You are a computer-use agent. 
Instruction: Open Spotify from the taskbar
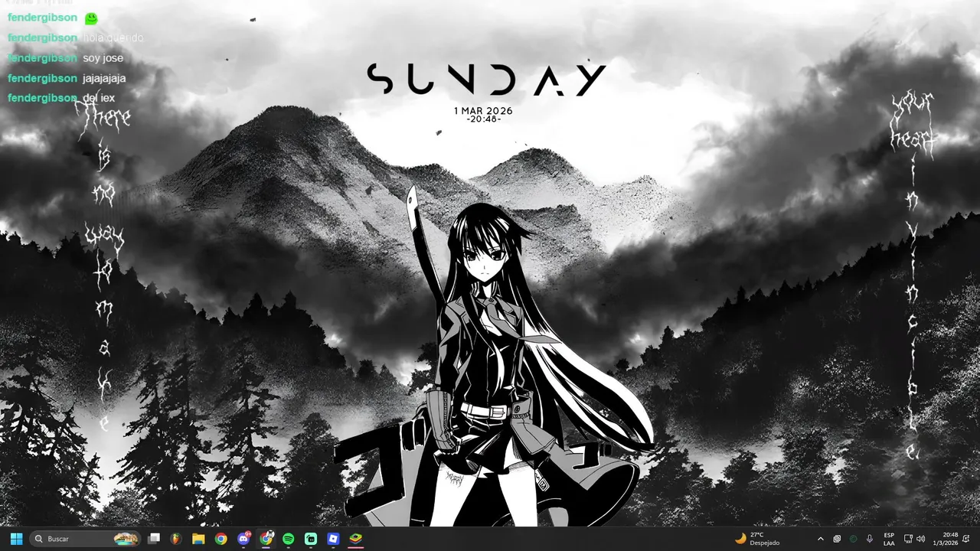(x=289, y=539)
